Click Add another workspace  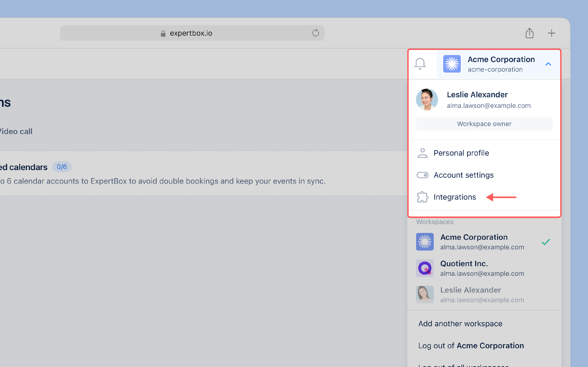tap(460, 324)
